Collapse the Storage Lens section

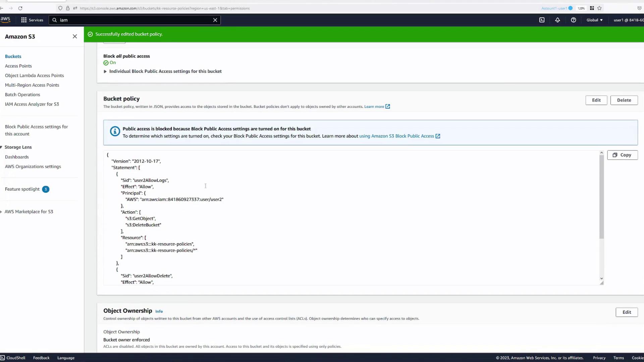[1, 147]
